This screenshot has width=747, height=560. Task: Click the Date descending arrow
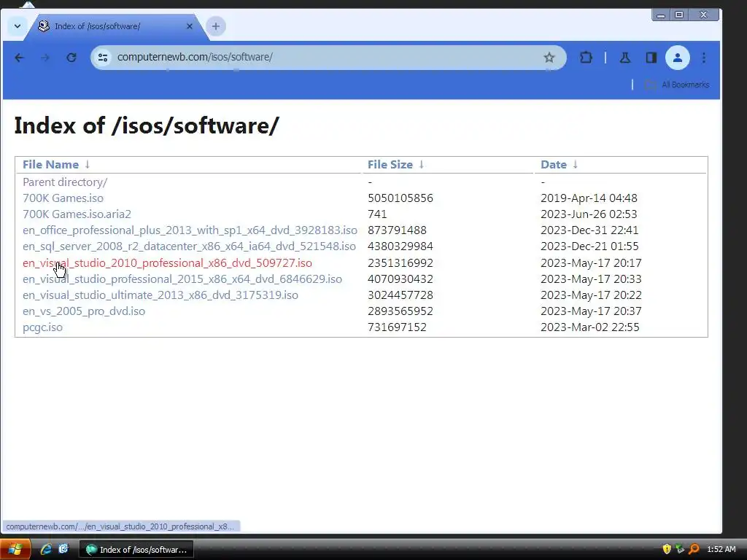576,165
